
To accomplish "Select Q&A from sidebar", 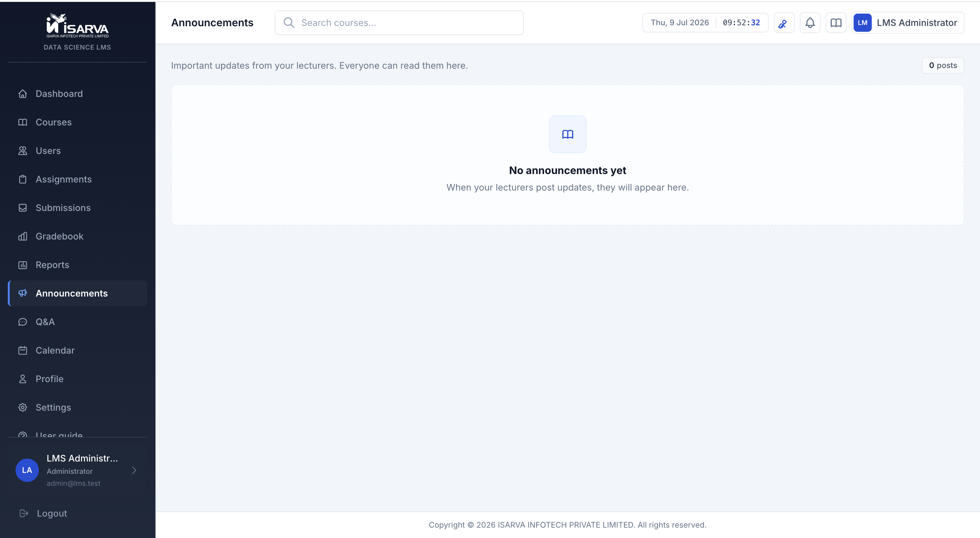I will 77,322.
